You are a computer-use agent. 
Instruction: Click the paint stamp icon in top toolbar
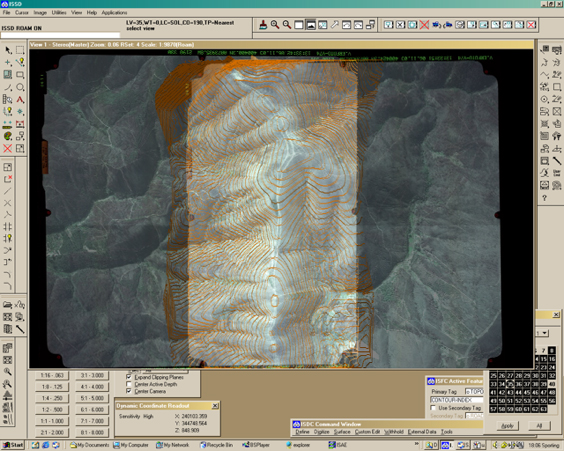(x=263, y=25)
